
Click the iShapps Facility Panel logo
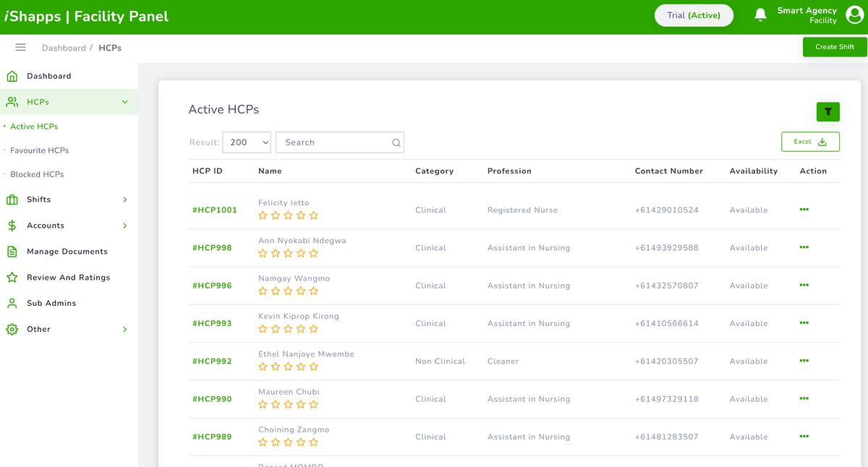coord(87,16)
